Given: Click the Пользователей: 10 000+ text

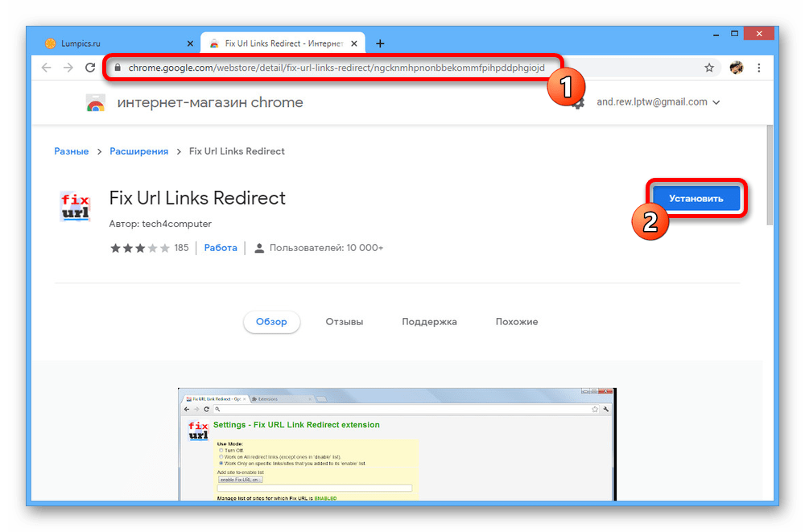Looking at the screenshot, I should [x=326, y=248].
